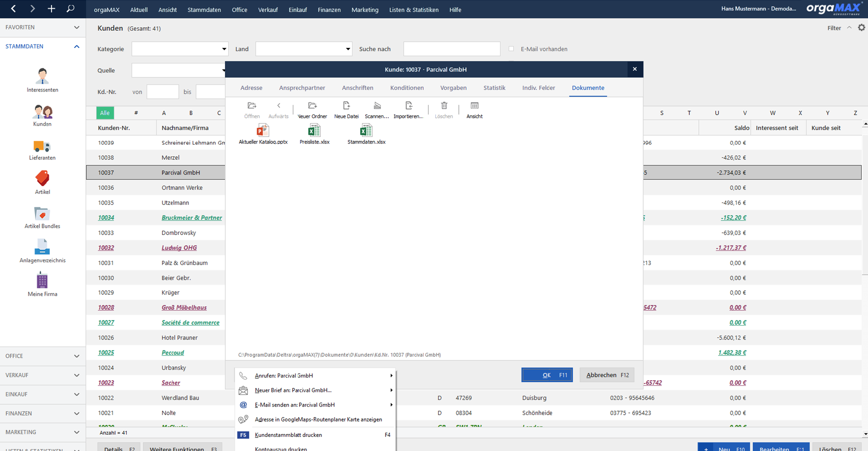Open the Land dropdown

[304, 49]
